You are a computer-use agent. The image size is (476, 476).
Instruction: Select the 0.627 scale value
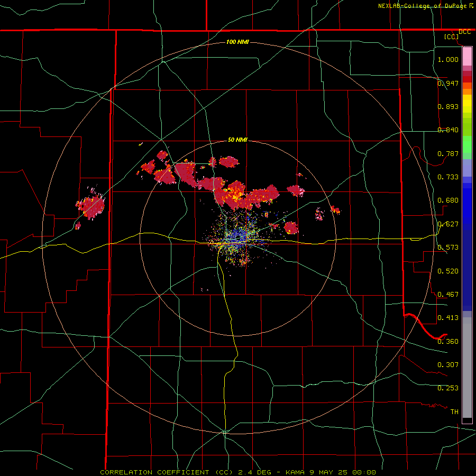(448, 224)
